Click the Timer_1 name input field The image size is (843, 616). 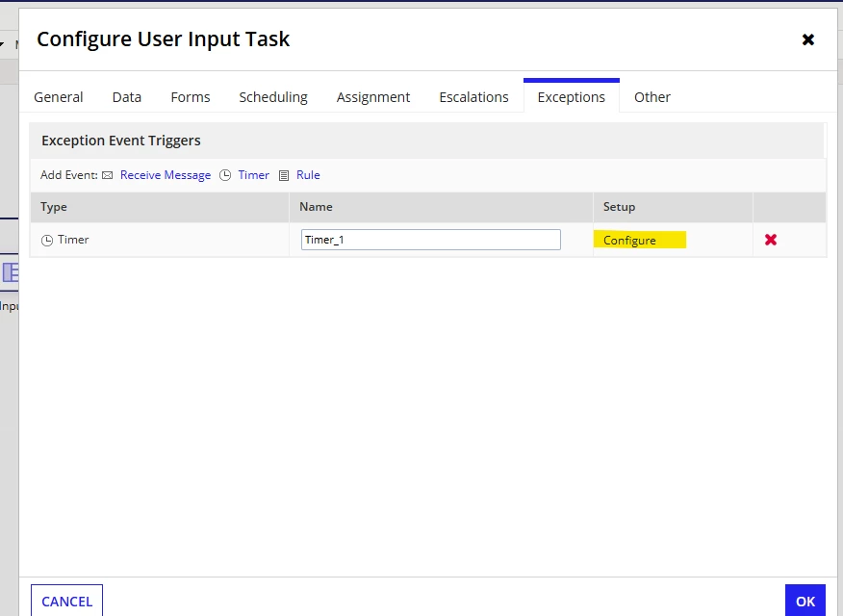(x=430, y=240)
